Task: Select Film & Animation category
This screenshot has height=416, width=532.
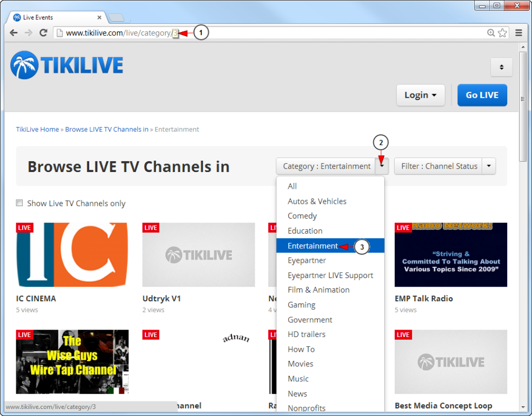Action: point(330,290)
